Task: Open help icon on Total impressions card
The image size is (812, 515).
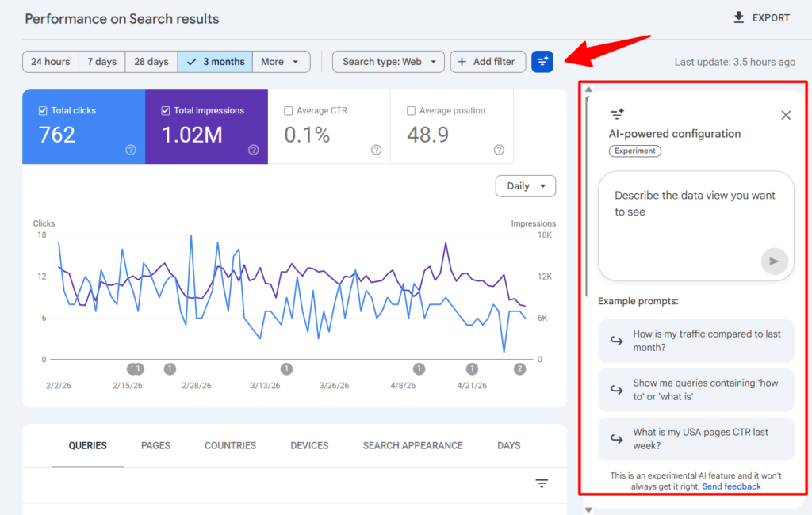Action: coord(254,150)
